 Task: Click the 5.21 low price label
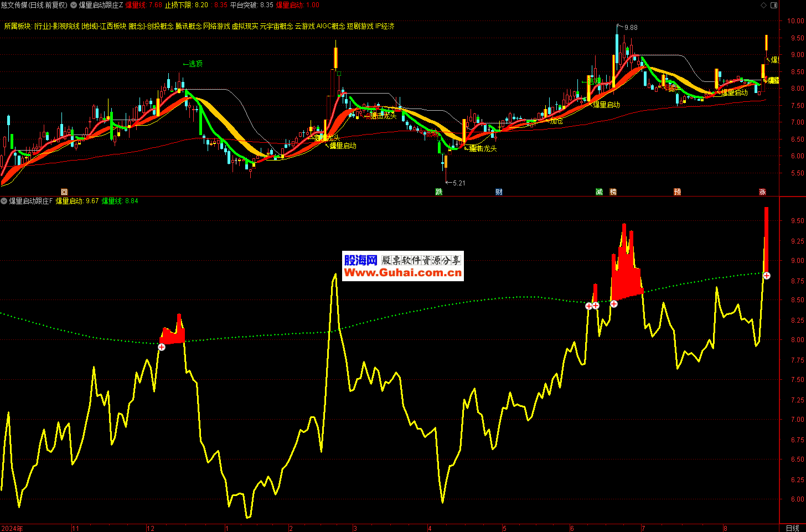click(459, 183)
